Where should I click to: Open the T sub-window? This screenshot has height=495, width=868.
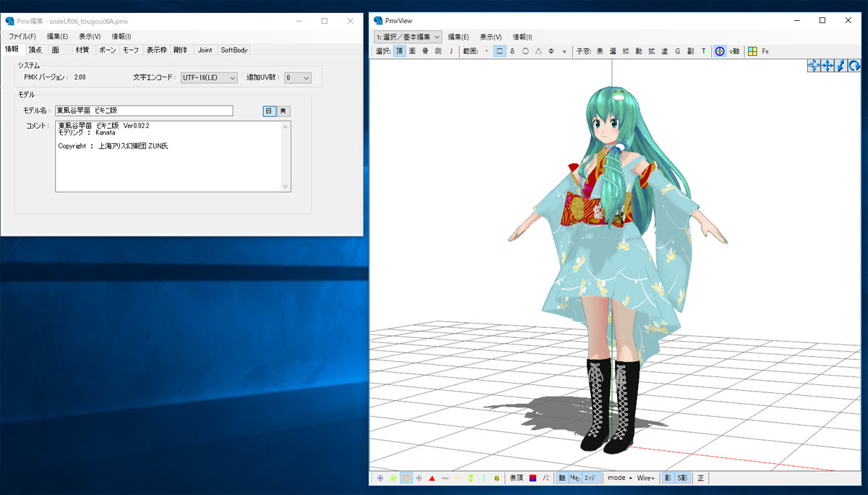point(704,51)
